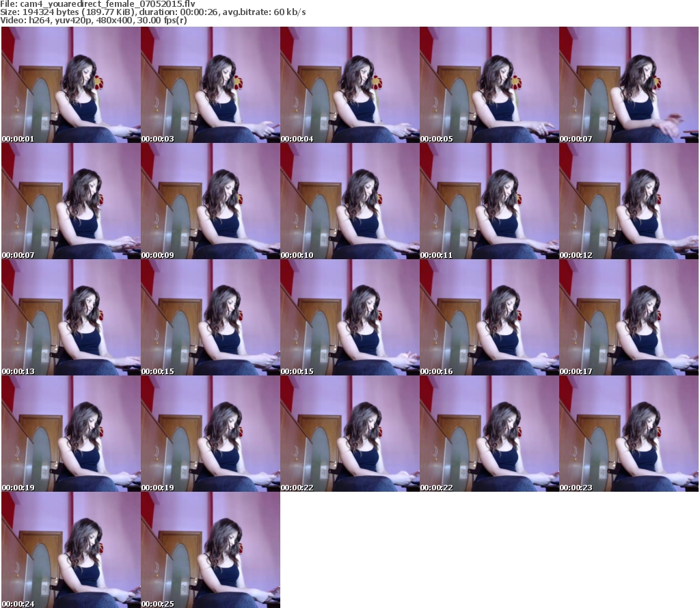The width and height of the screenshot is (700, 608).
Task: Choose the frame labeled 00:00:05
Action: tap(489, 85)
